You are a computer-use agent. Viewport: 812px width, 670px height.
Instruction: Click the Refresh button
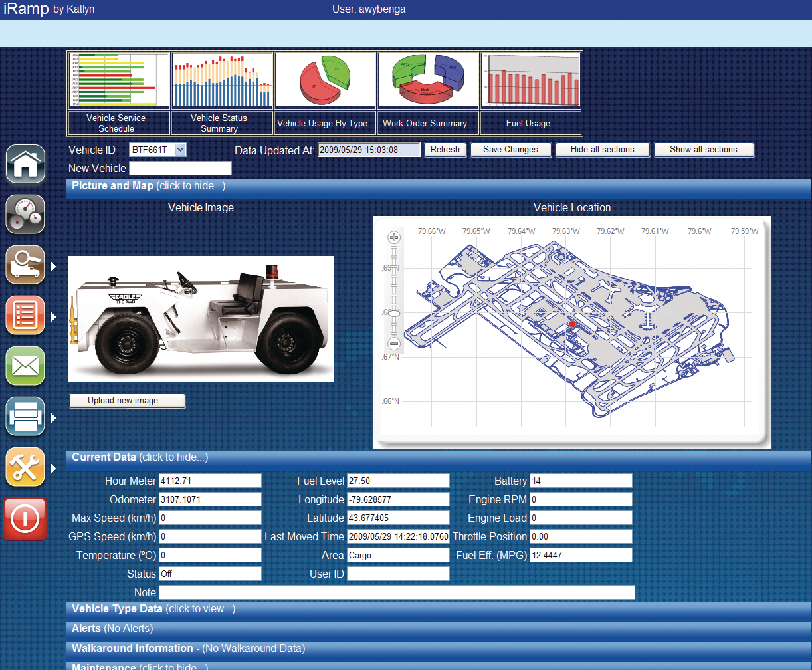pos(445,150)
